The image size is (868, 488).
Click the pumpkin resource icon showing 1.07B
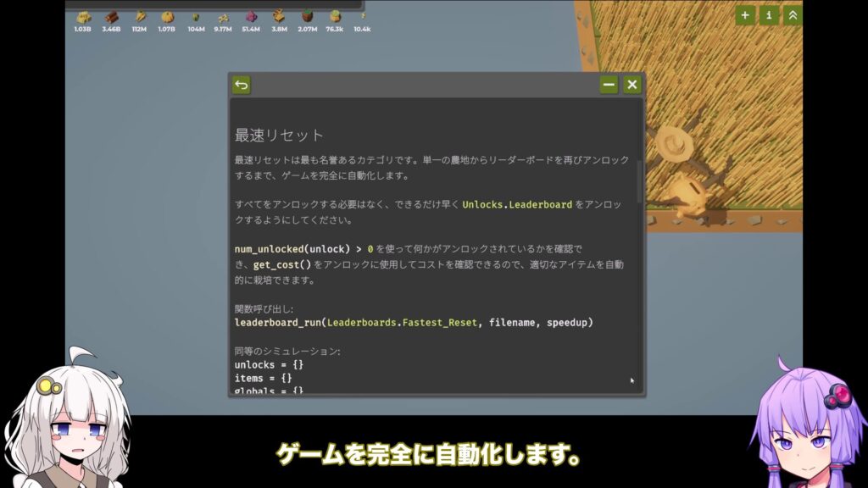point(168,17)
